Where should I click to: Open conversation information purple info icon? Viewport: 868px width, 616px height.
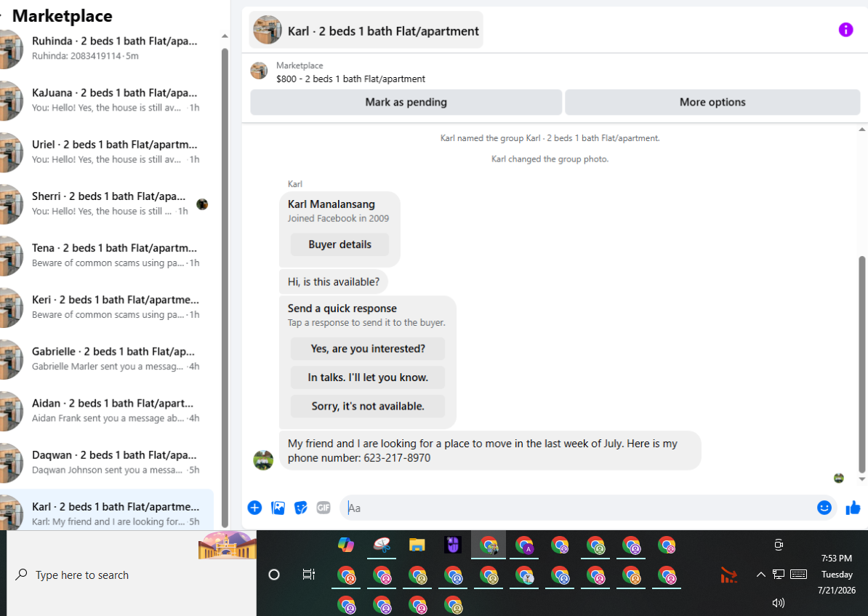click(x=845, y=30)
